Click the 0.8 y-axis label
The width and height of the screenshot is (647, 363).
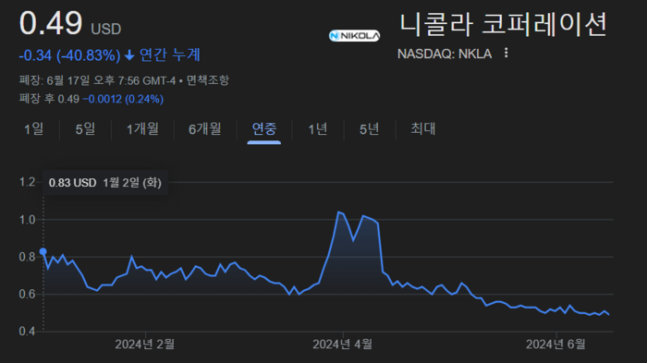(x=27, y=257)
